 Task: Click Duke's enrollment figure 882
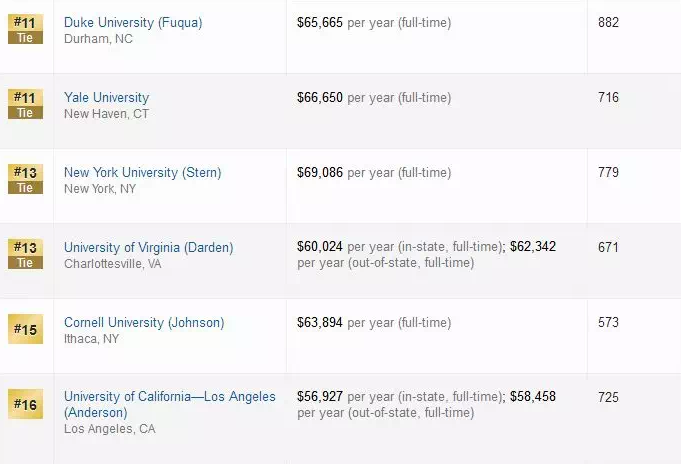(x=608, y=22)
